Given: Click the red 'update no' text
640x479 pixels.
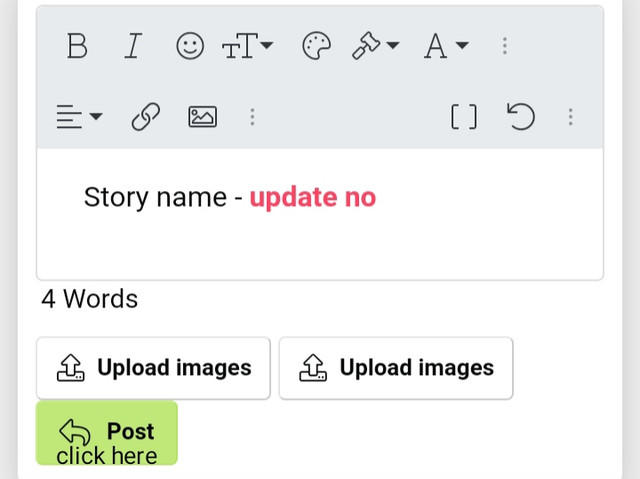Looking at the screenshot, I should click(313, 197).
